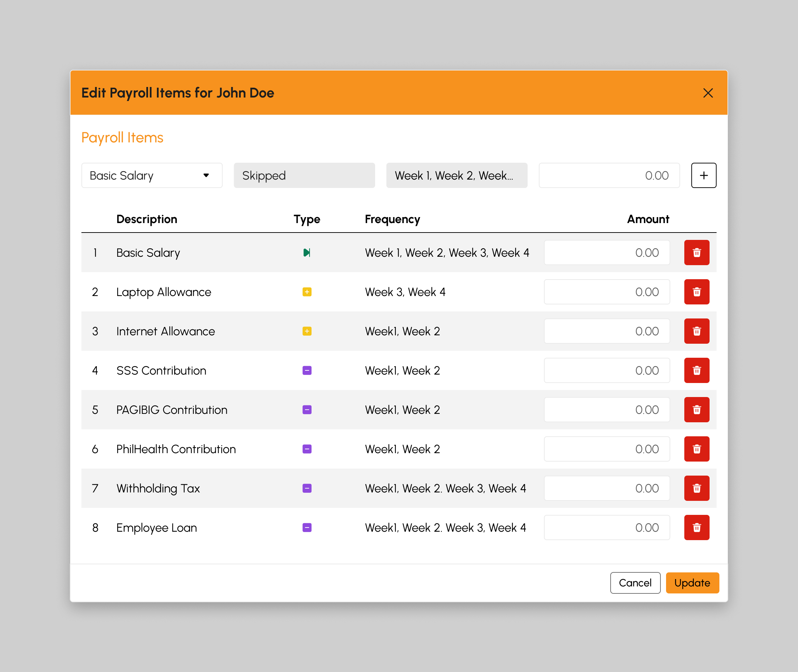Viewport: 798px width, 672px height.
Task: Click the purple minus icon for Withholding Tax
Action: coord(307,488)
